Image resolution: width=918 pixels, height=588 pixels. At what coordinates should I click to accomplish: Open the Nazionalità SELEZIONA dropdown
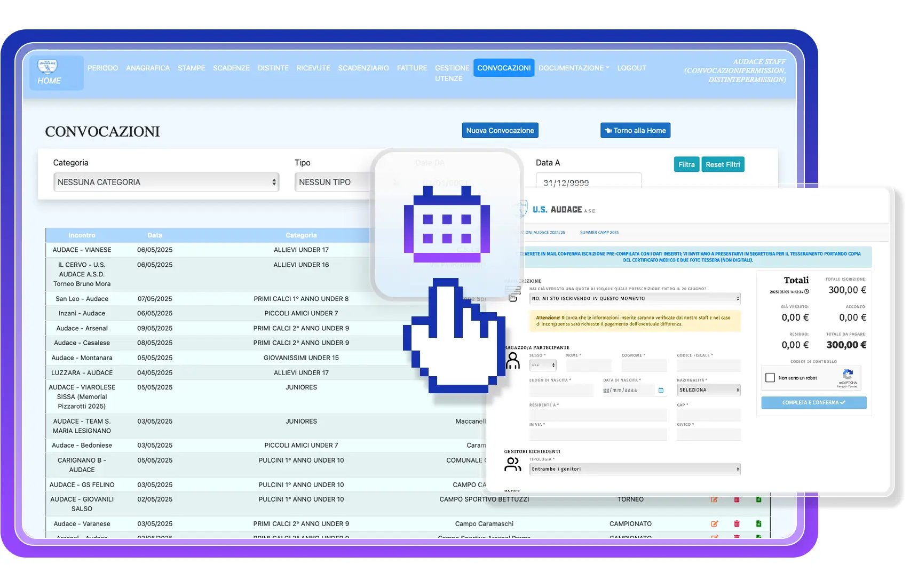click(709, 390)
